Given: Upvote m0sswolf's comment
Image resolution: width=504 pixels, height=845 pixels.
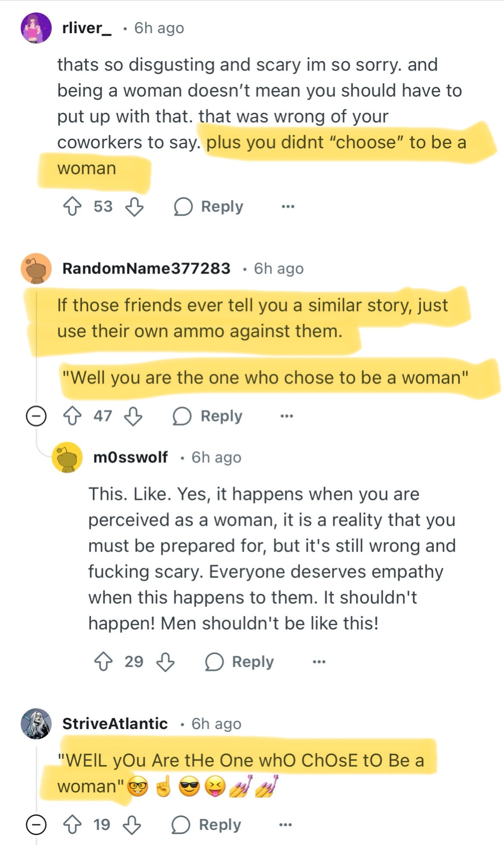Looking at the screenshot, I should click(x=103, y=661).
